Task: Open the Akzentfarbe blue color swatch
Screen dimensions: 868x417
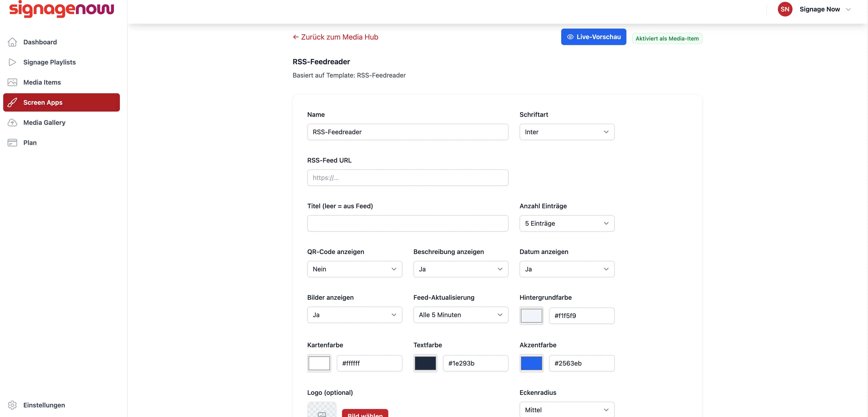Action: click(x=531, y=363)
